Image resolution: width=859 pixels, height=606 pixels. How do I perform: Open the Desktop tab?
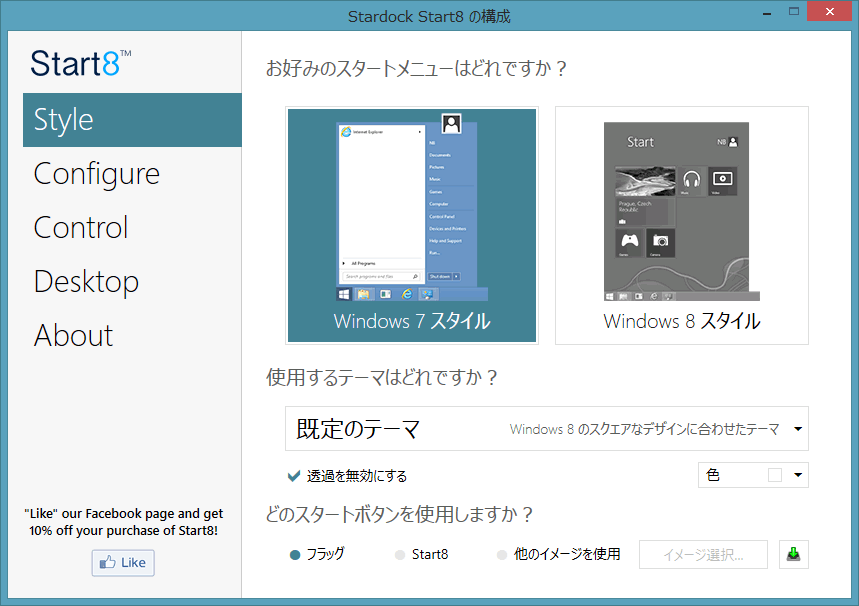point(86,282)
